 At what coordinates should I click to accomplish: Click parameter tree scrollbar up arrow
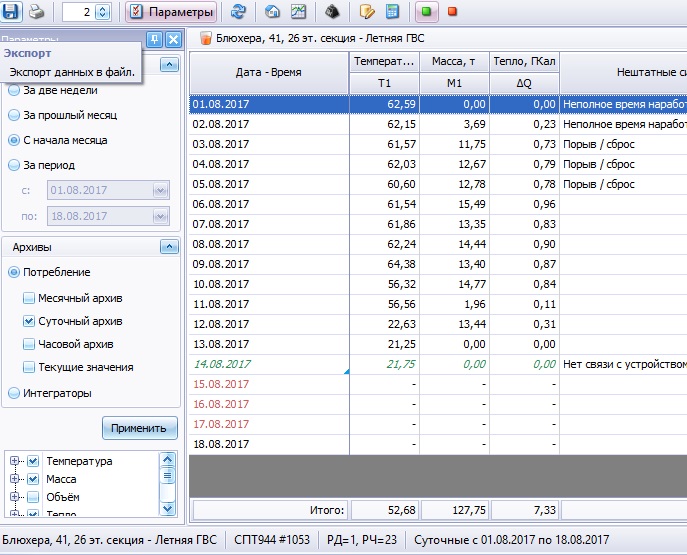pos(168,459)
